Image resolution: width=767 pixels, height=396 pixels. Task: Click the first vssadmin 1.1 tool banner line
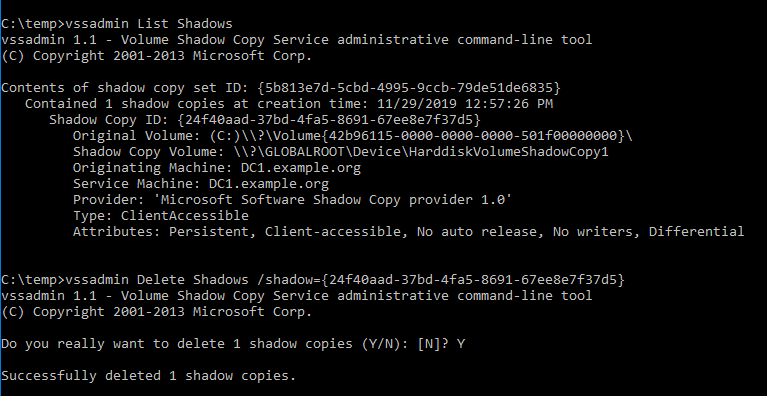click(x=296, y=40)
